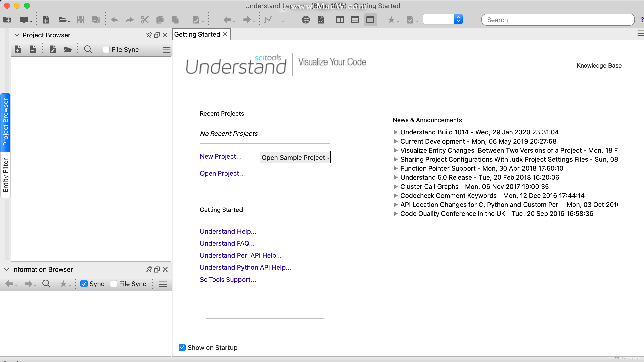The width and height of the screenshot is (644, 362).
Task: Click the globe browser icon in toolbar
Action: click(x=306, y=20)
